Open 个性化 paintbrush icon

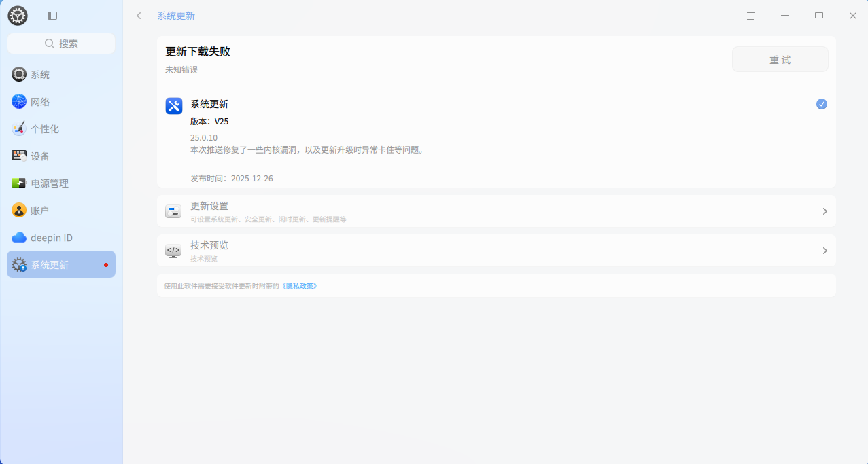point(19,129)
